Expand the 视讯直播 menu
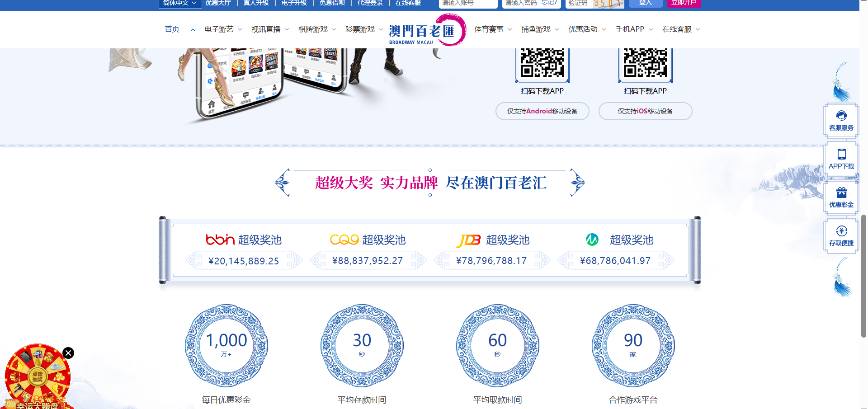The width and height of the screenshot is (868, 409). pos(270,29)
